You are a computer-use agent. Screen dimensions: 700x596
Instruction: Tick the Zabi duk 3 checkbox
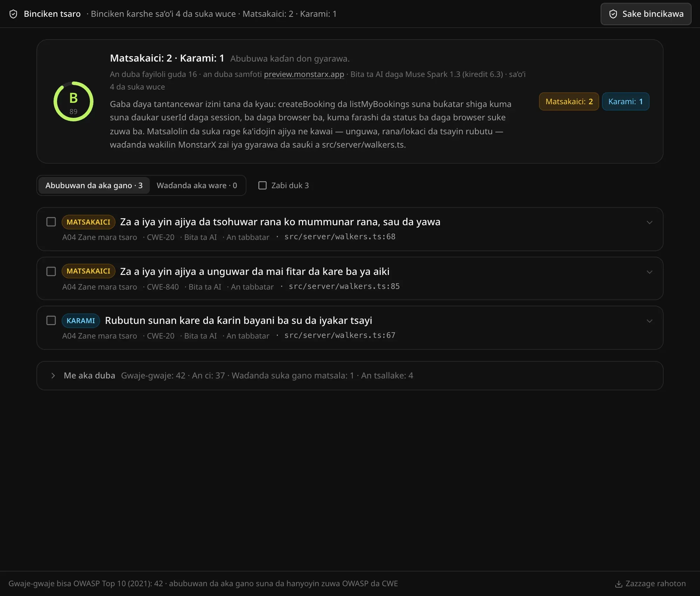262,185
